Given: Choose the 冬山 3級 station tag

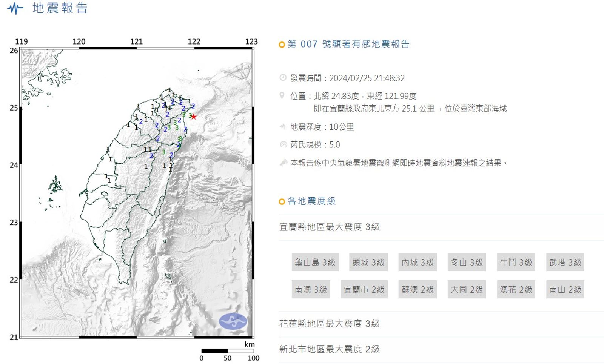Looking at the screenshot, I should (467, 262).
